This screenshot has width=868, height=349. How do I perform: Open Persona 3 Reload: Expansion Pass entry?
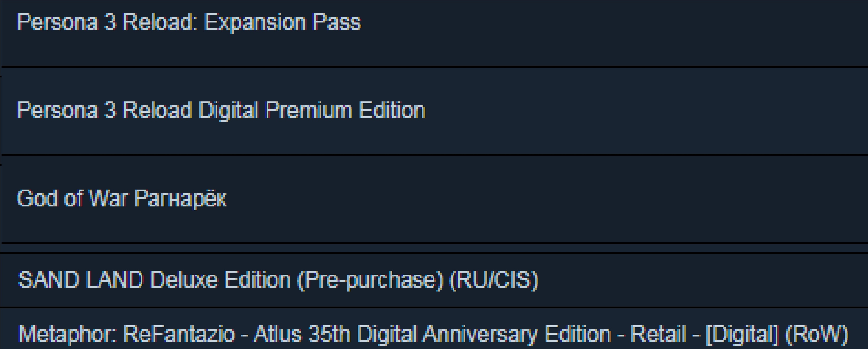434,33
